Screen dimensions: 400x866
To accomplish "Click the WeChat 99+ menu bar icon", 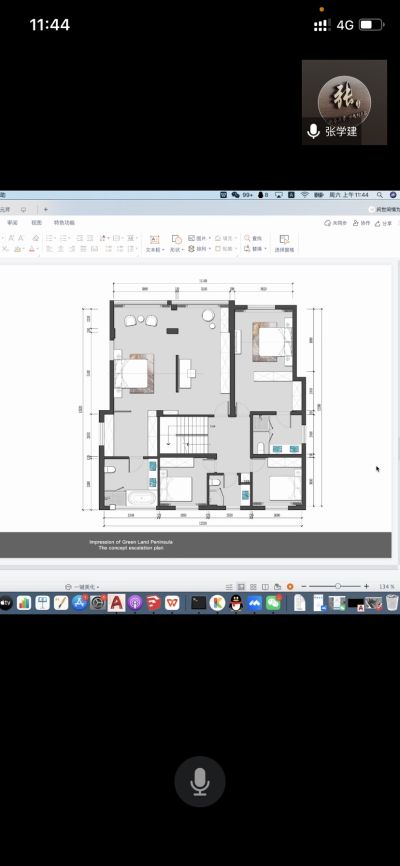I will click(x=242, y=195).
